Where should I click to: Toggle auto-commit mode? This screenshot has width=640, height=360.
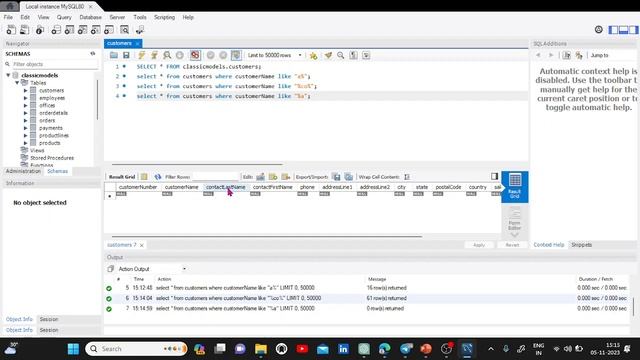tap(236, 55)
